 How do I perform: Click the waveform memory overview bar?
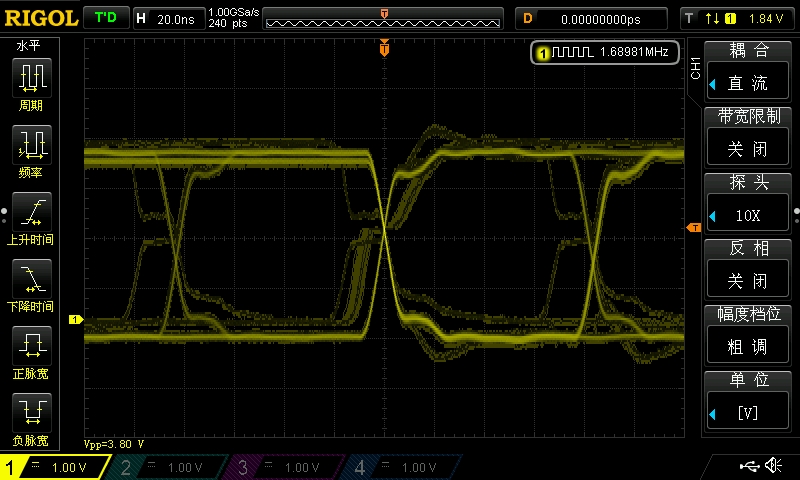[x=383, y=19]
